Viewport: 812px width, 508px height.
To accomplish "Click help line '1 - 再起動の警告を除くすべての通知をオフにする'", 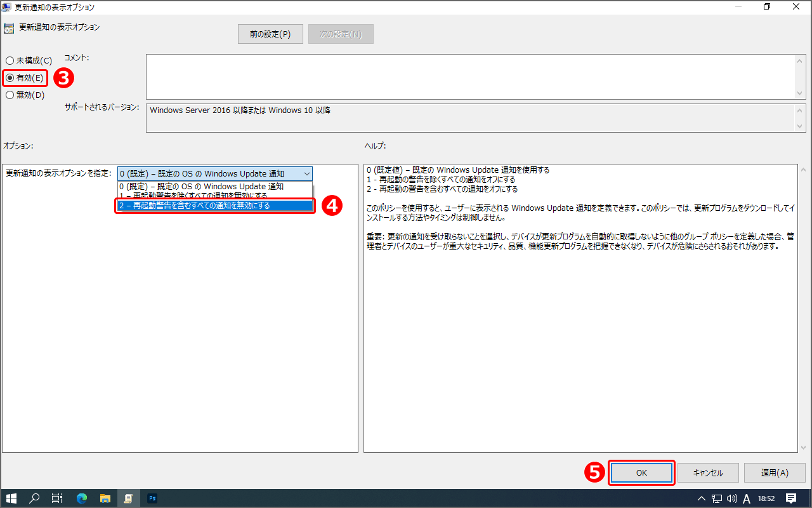I will click(442, 180).
